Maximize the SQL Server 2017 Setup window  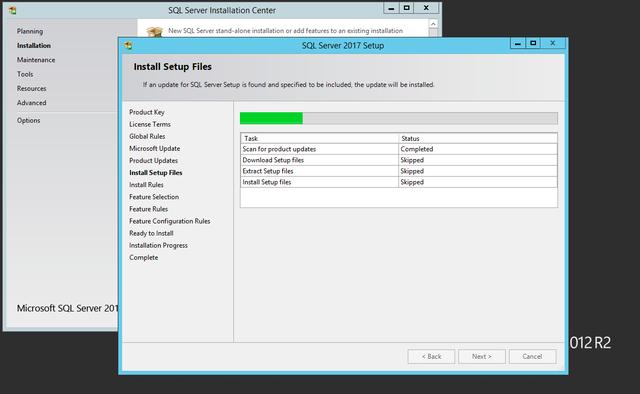(533, 43)
